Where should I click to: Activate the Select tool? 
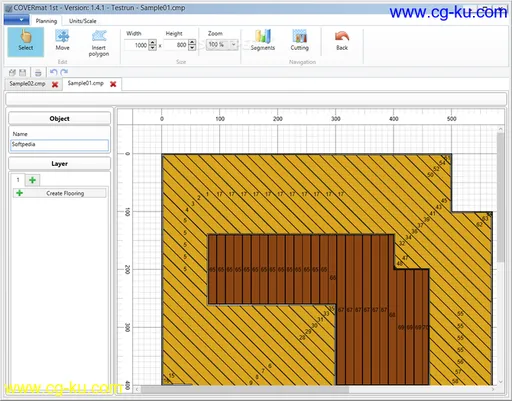(26, 42)
